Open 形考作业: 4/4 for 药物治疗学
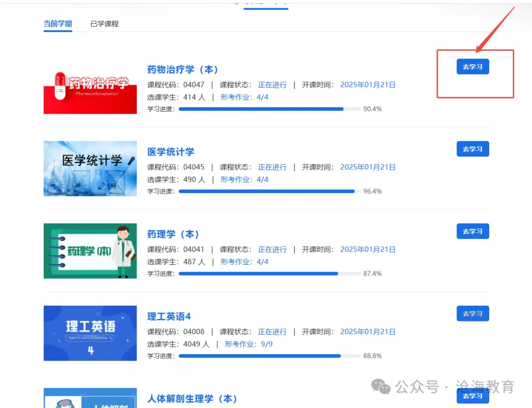 pos(244,97)
